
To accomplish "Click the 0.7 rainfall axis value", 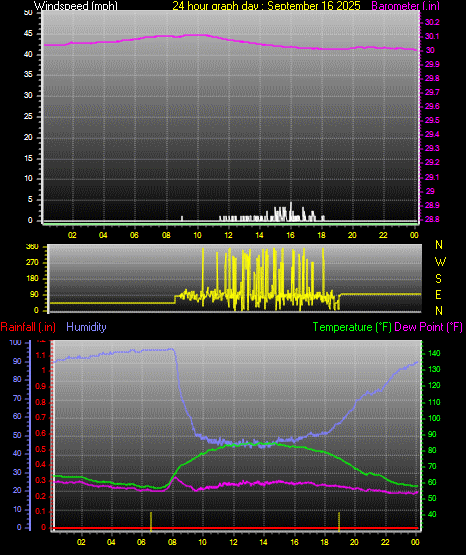I will [41, 417].
